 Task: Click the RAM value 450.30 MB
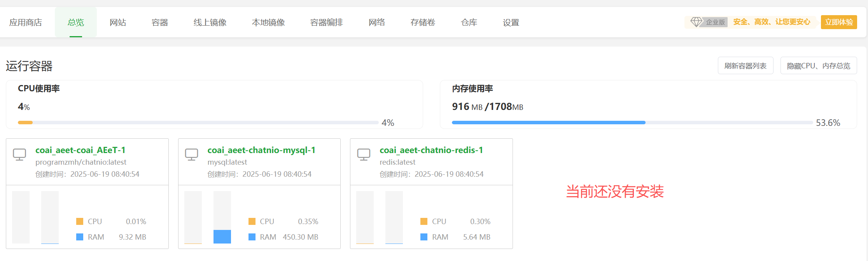(x=300, y=237)
